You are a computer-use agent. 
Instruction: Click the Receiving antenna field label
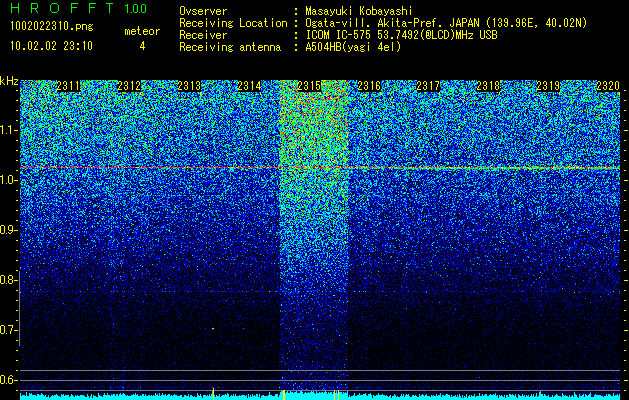point(230,47)
